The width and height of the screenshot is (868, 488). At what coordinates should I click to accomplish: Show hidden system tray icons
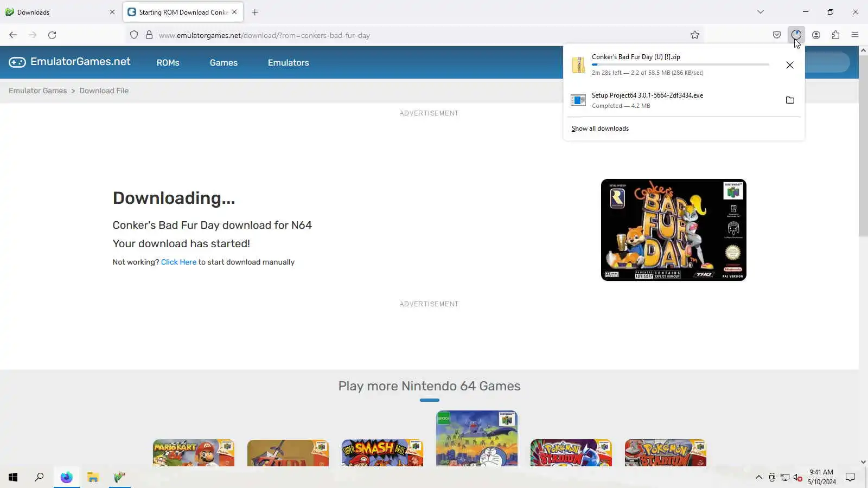(x=758, y=477)
